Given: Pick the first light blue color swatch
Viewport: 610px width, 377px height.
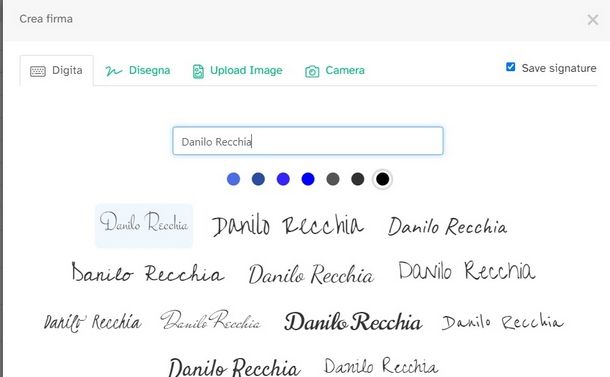Looking at the screenshot, I should point(233,179).
